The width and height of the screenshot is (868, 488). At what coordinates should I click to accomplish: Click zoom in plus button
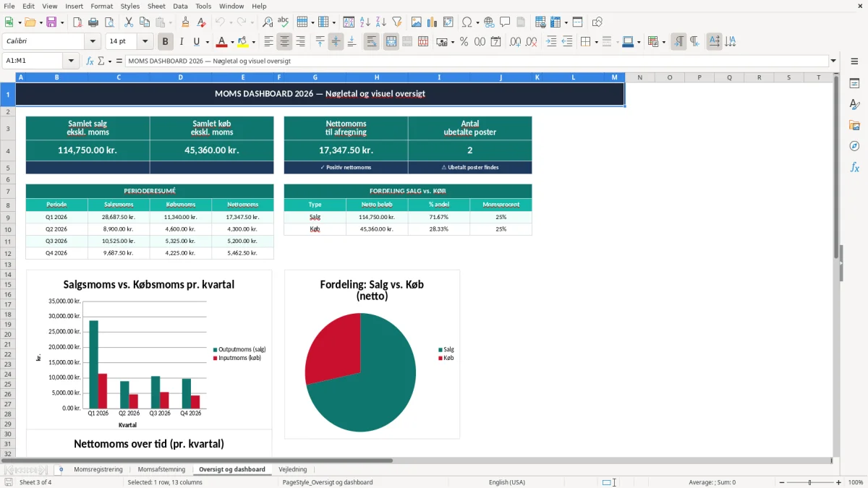[x=838, y=482]
